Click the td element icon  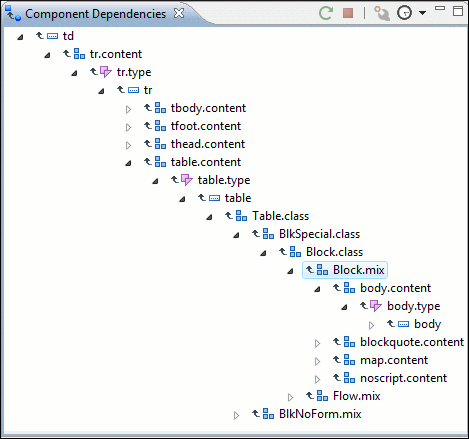click(52, 36)
